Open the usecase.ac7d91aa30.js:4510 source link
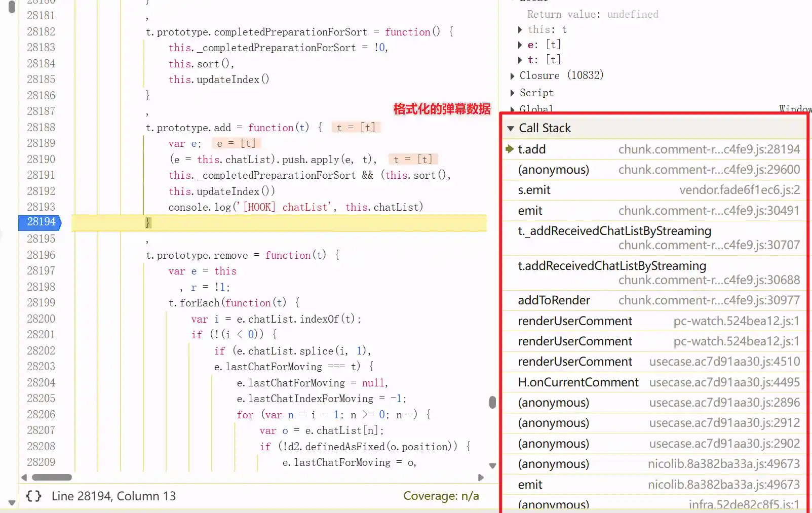 click(x=724, y=362)
